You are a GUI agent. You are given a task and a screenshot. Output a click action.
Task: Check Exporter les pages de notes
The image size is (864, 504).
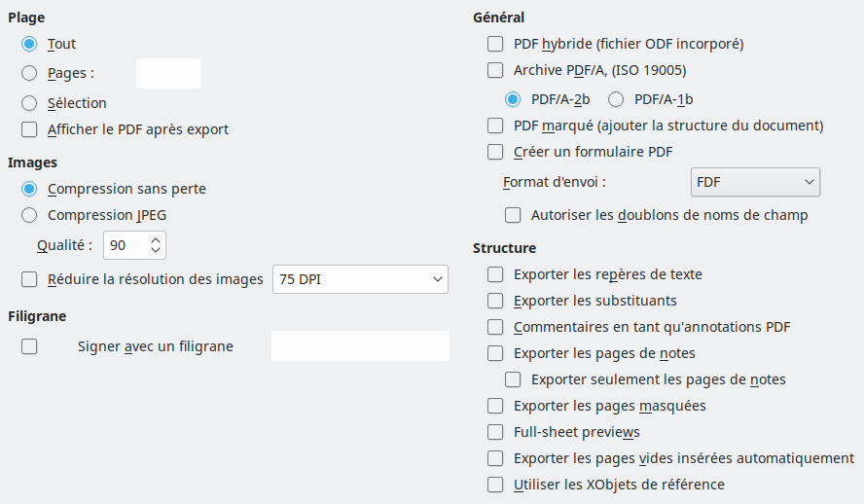pos(495,353)
